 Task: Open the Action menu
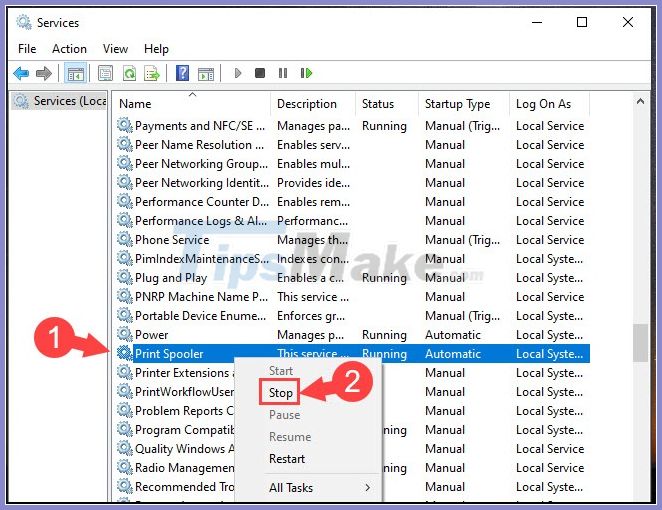click(x=69, y=49)
